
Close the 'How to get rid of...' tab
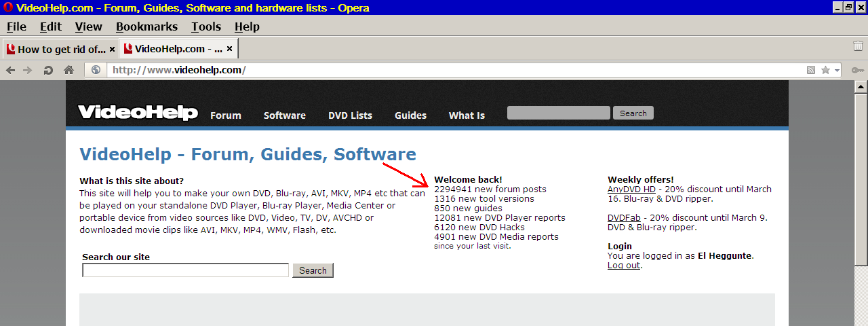(x=112, y=49)
